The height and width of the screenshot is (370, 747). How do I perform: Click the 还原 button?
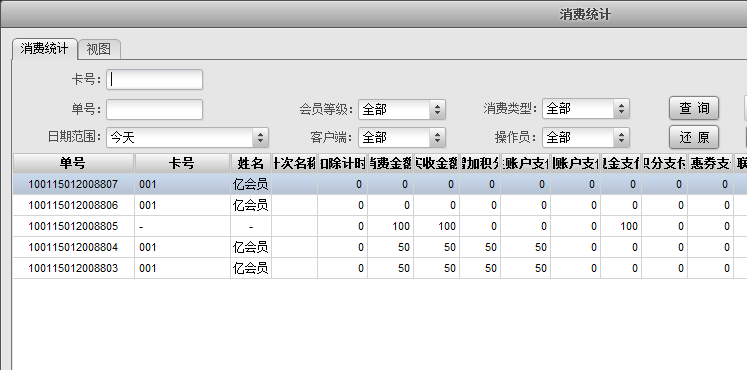[x=694, y=138]
